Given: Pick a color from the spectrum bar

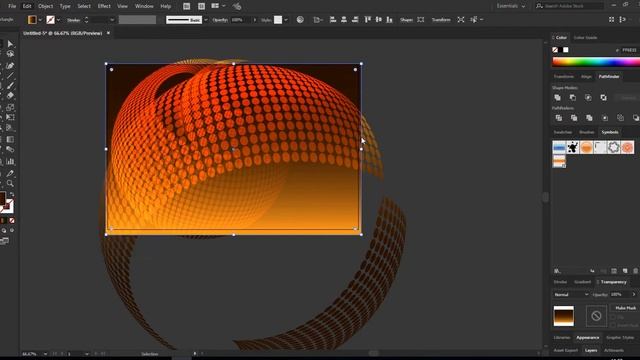Looking at the screenshot, I should click(x=596, y=62).
